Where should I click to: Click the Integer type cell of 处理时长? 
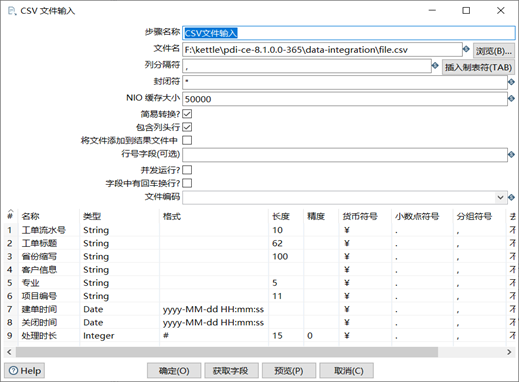[119, 335]
